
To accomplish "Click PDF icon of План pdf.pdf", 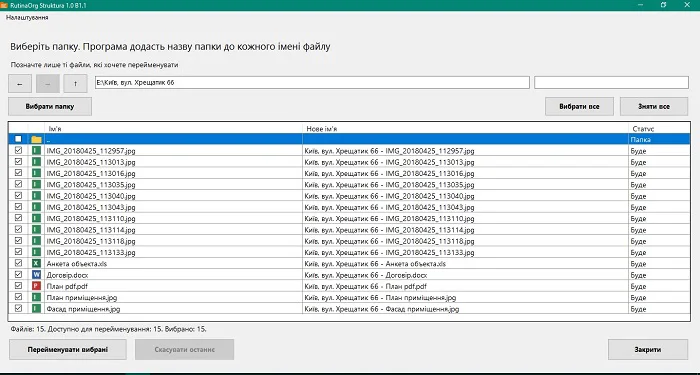I will 37,286.
